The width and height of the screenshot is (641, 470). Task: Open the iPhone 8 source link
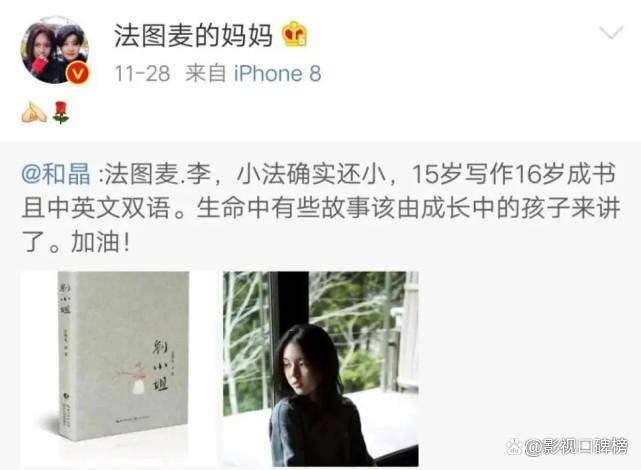(x=277, y=74)
